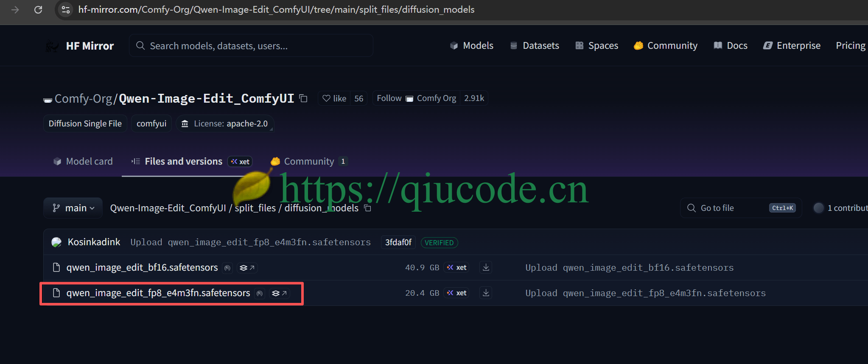Image resolution: width=868 pixels, height=364 pixels.
Task: Click xet badge on bf16 file row
Action: coord(456,268)
